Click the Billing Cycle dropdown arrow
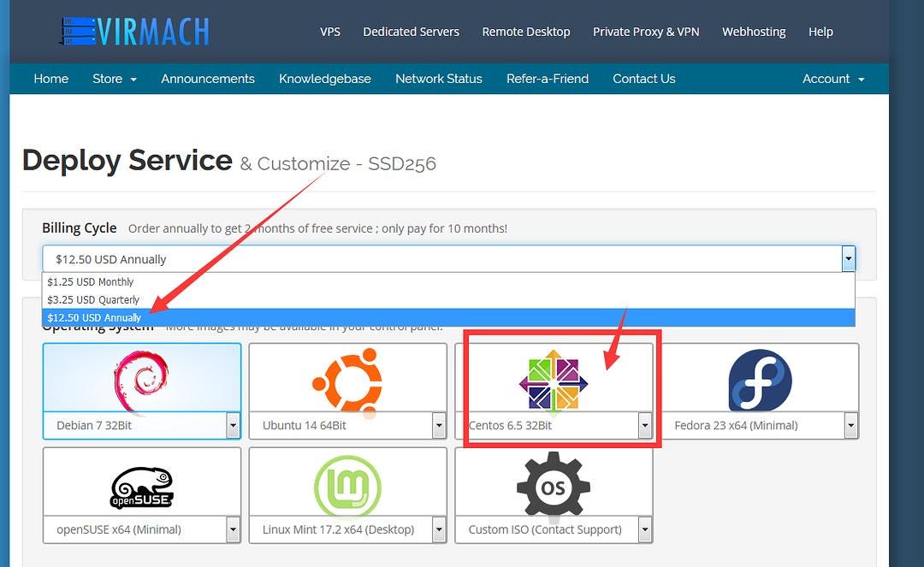Viewport: 924px width, 567px height. point(849,258)
